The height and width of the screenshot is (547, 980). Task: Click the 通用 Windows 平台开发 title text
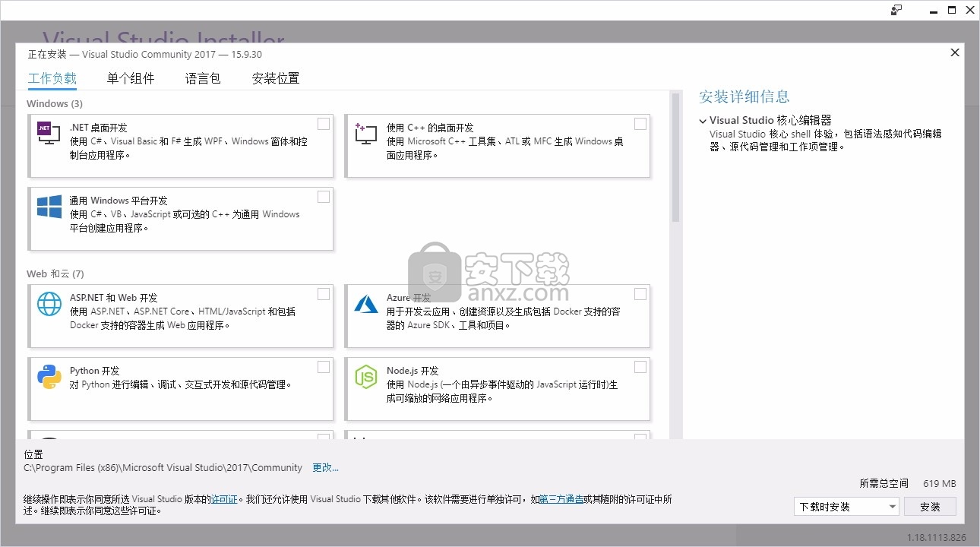pos(119,201)
